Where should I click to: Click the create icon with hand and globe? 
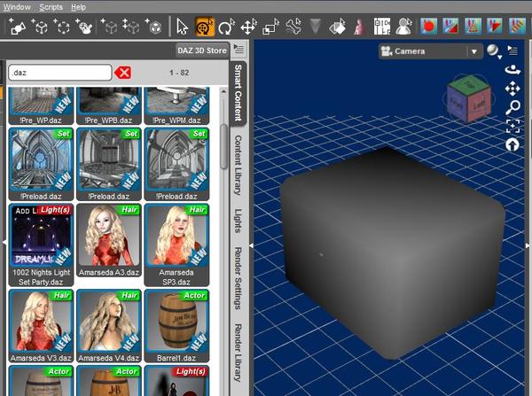[x=84, y=27]
